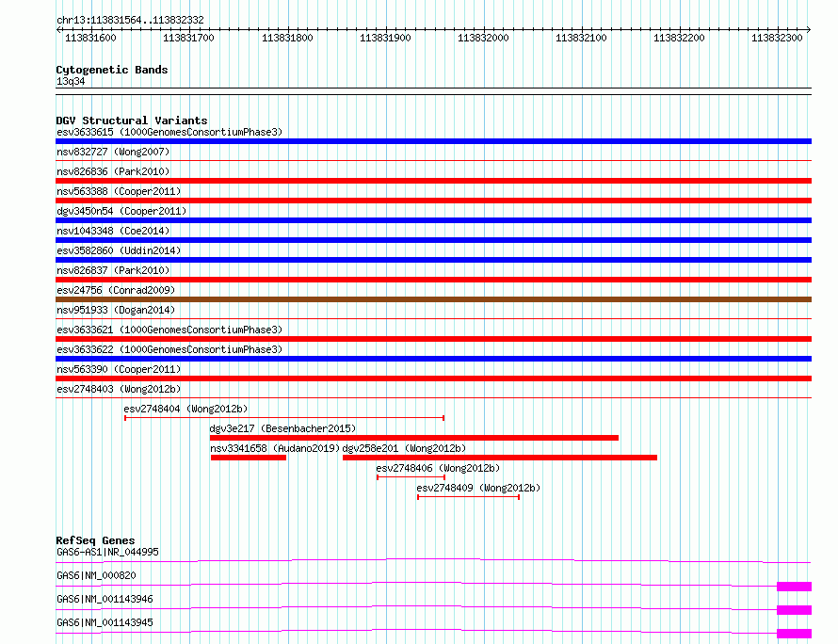Click the esv2748404 (Wong2012b) text label
The height and width of the screenshot is (644, 838).
click(186, 409)
